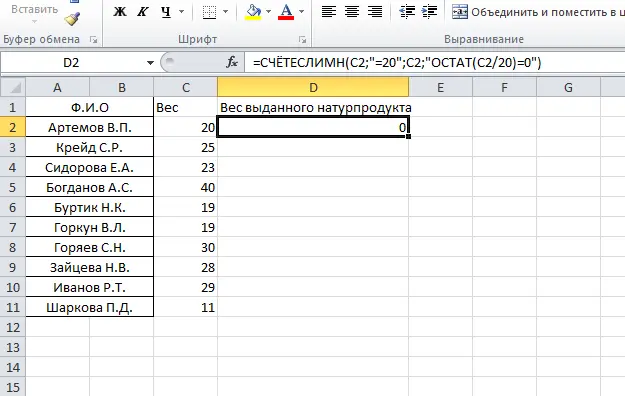Open borders dropdown arrow

click(225, 12)
